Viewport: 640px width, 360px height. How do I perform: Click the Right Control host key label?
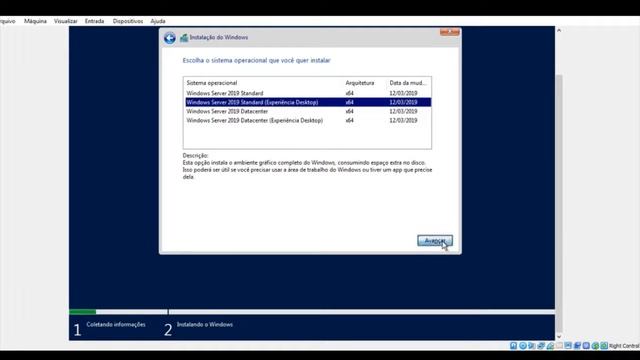624,346
